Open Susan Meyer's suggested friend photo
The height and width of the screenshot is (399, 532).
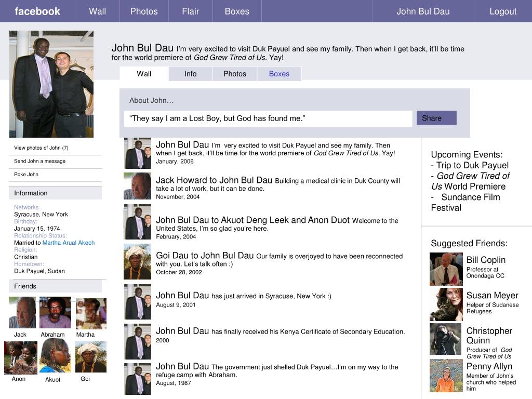click(x=446, y=304)
